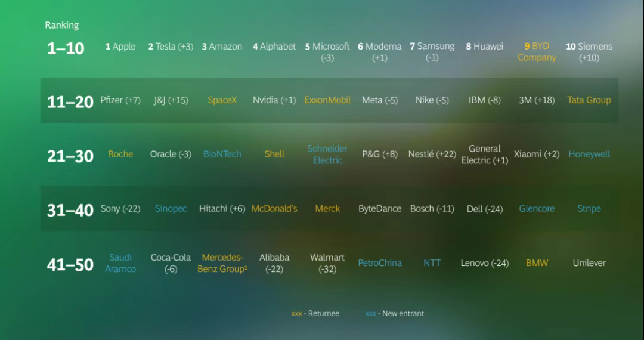The image size is (644, 340).
Task: Click Honeywell in the 21–30 row
Action: 589,154
